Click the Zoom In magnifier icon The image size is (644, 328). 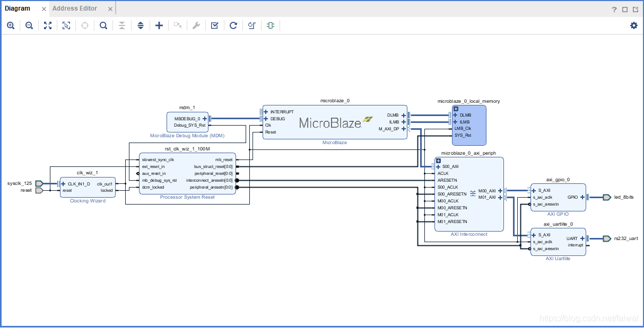pyautogui.click(x=11, y=25)
